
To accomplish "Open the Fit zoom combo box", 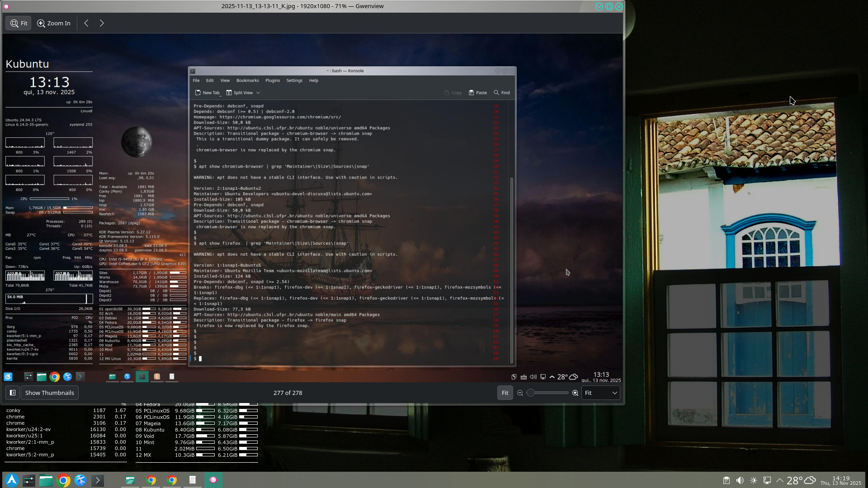I will click(600, 393).
